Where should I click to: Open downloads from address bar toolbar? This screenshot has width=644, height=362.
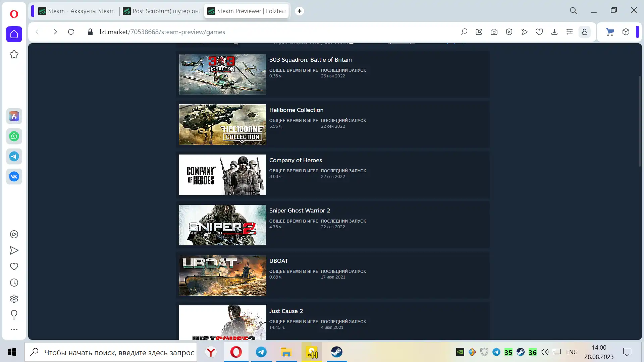554,32
